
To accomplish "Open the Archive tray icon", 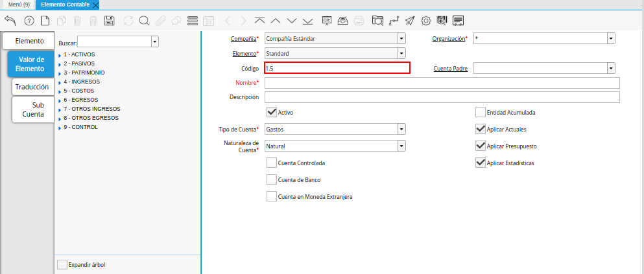I will click(x=342, y=21).
